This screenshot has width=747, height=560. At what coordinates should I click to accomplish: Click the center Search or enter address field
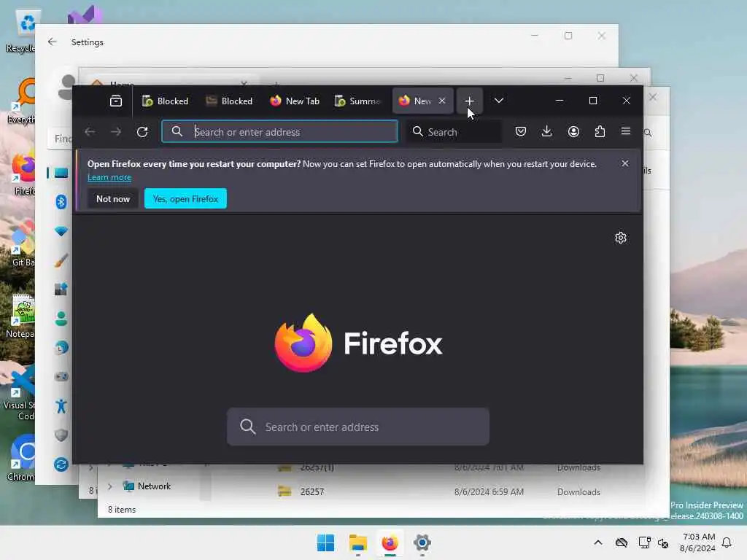pos(357,427)
